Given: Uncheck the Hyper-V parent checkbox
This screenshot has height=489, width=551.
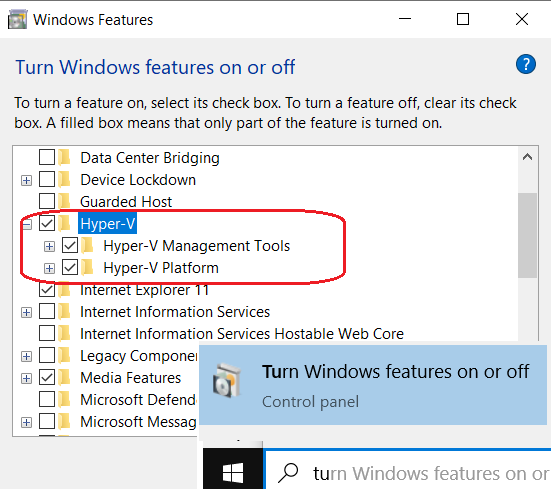Looking at the screenshot, I should [x=47, y=223].
